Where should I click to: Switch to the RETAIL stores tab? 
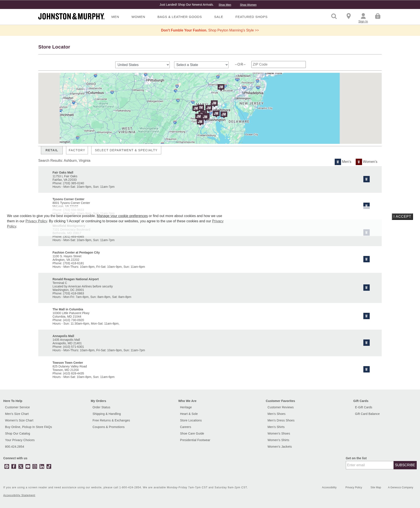coord(52,150)
